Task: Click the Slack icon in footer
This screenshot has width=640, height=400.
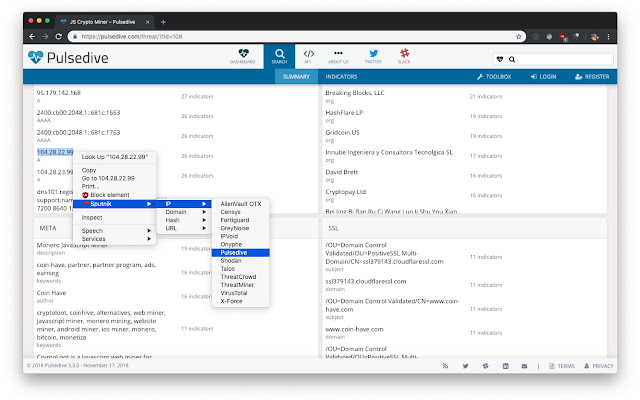Action: point(485,366)
